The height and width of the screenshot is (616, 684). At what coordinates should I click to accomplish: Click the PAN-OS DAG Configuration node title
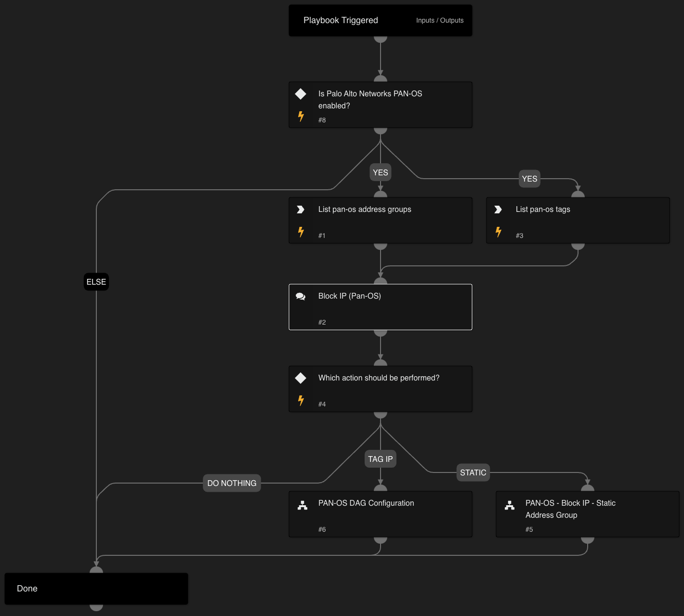(x=366, y=503)
